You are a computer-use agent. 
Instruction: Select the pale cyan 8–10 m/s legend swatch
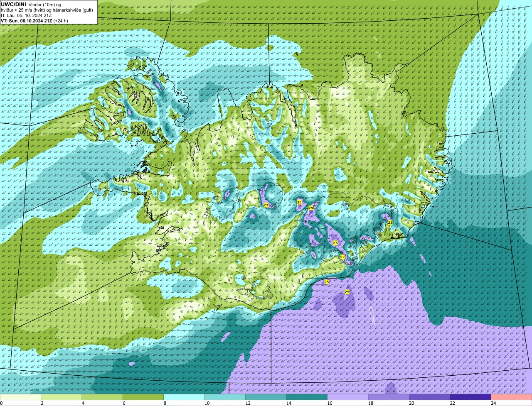coord(184,397)
